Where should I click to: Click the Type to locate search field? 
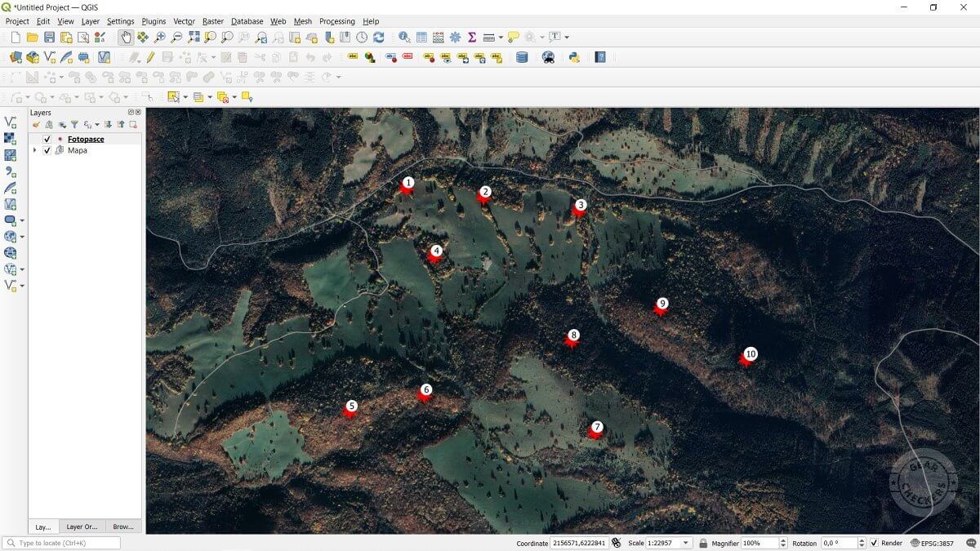tap(62, 543)
